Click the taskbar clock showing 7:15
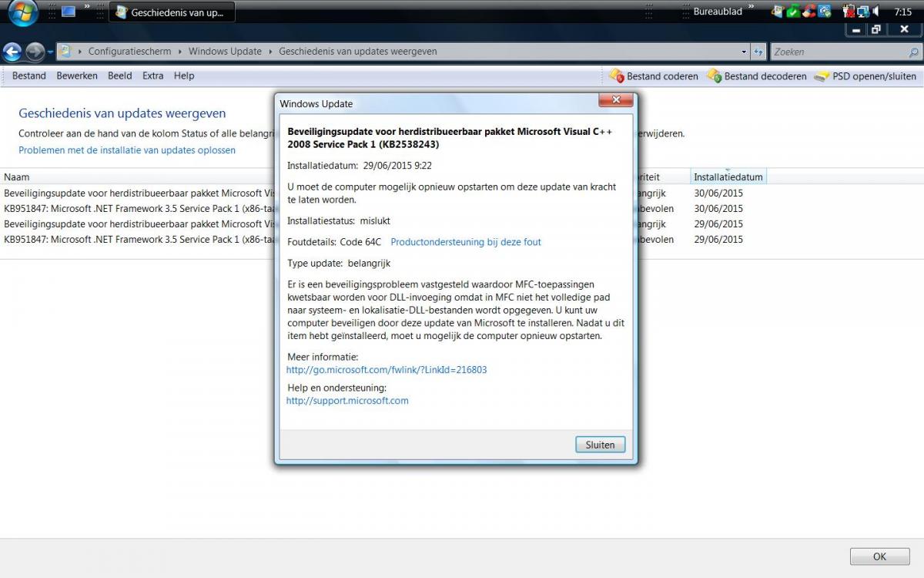This screenshot has width=924, height=578. coord(903,12)
